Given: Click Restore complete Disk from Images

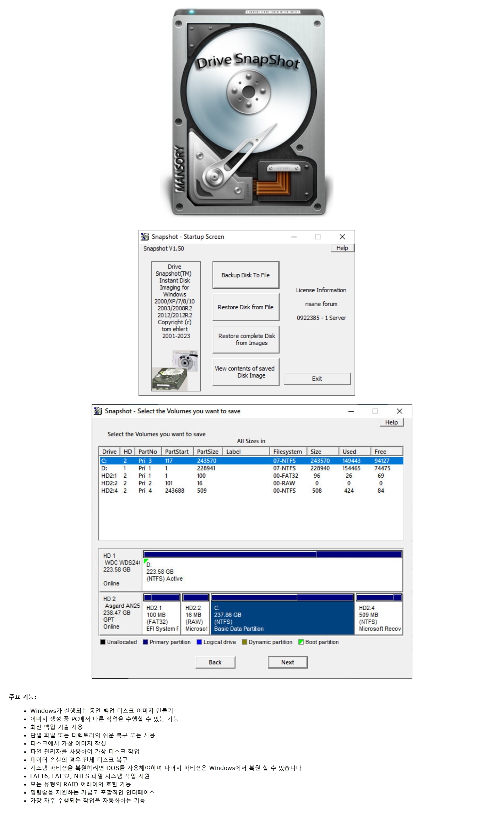Looking at the screenshot, I should 246,340.
